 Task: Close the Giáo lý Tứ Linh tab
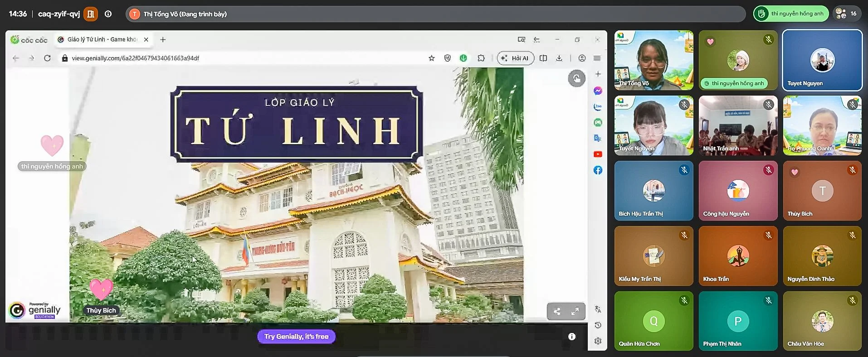coord(146,39)
